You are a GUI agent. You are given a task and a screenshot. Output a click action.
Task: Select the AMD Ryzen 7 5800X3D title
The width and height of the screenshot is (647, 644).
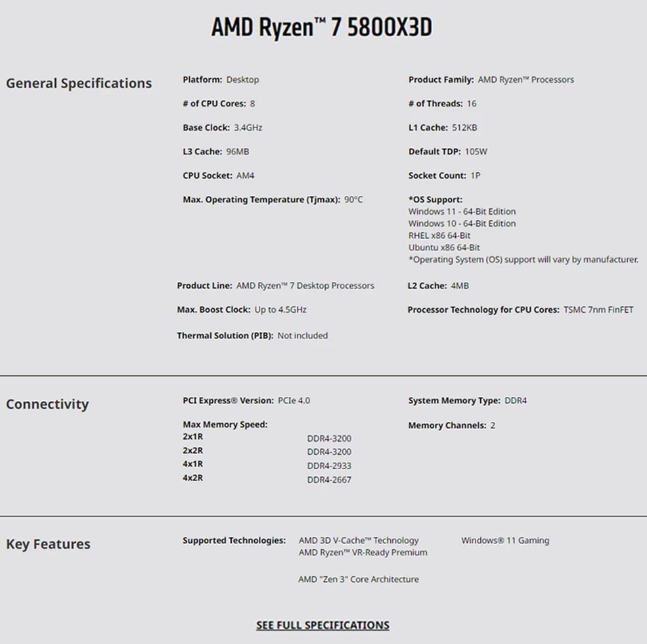[322, 27]
